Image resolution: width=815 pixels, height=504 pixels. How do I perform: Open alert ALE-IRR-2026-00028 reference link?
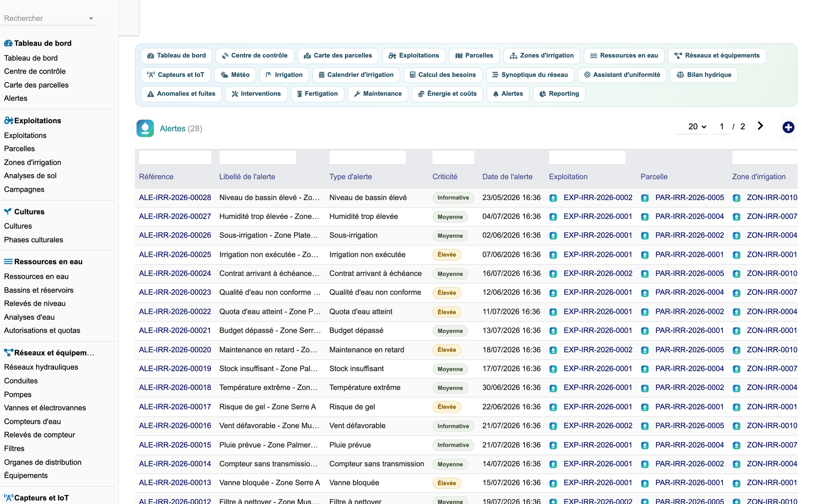pos(175,198)
